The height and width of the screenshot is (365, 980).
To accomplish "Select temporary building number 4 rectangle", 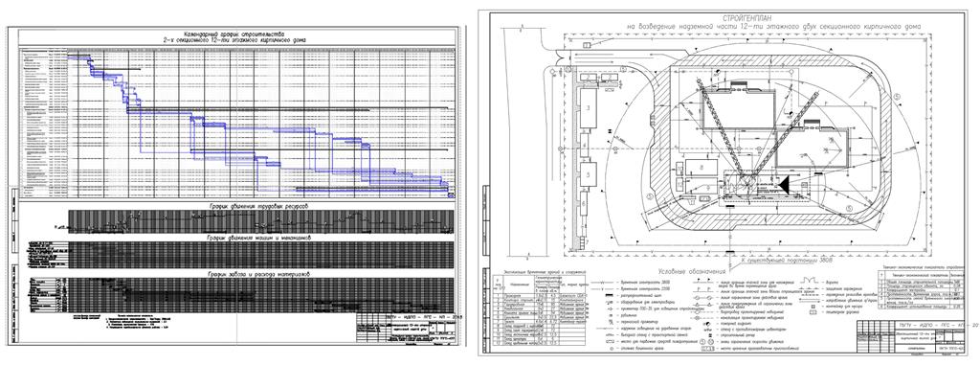I will click(x=585, y=145).
